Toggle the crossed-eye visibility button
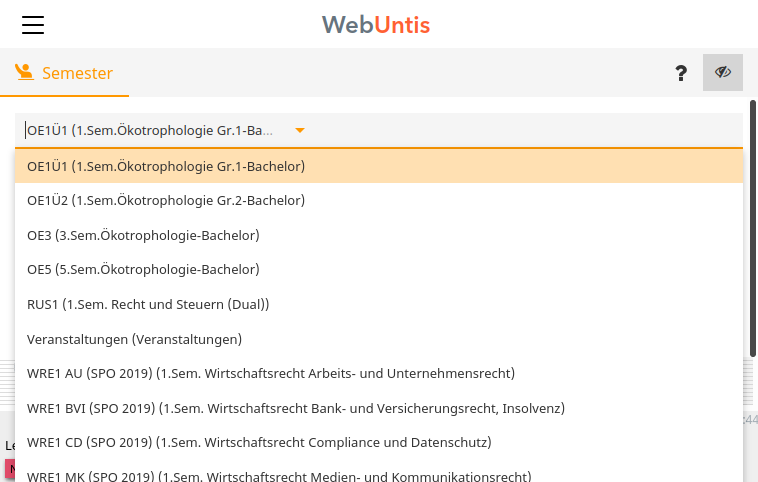Image resolution: width=758 pixels, height=482 pixels. [723, 73]
